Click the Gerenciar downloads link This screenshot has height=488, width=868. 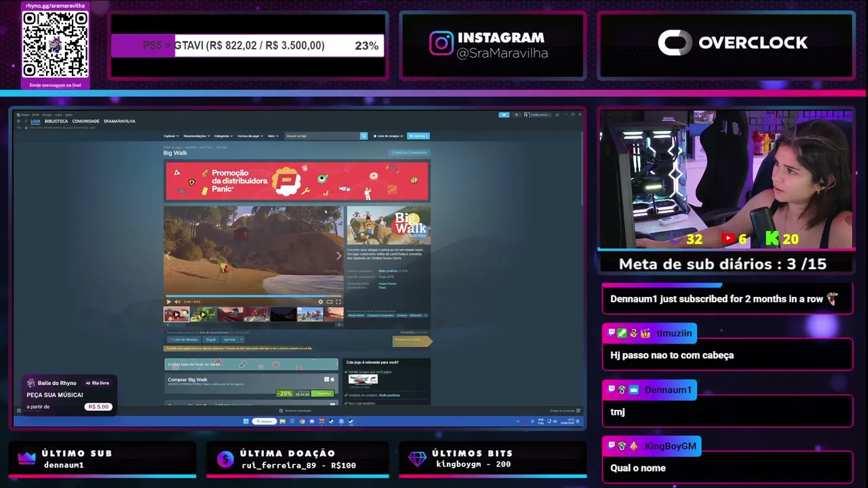click(x=296, y=411)
